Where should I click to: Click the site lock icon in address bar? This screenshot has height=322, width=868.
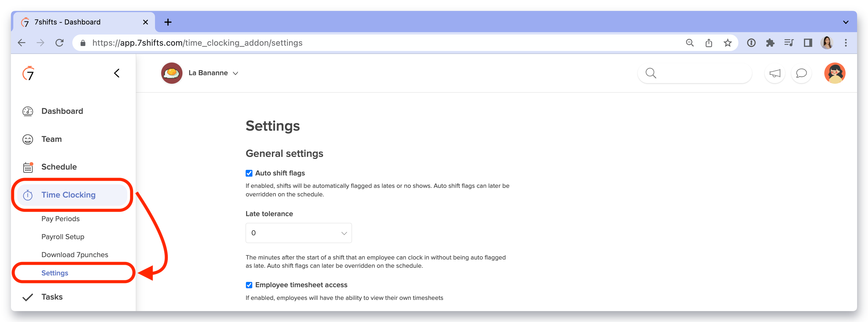[x=83, y=43]
